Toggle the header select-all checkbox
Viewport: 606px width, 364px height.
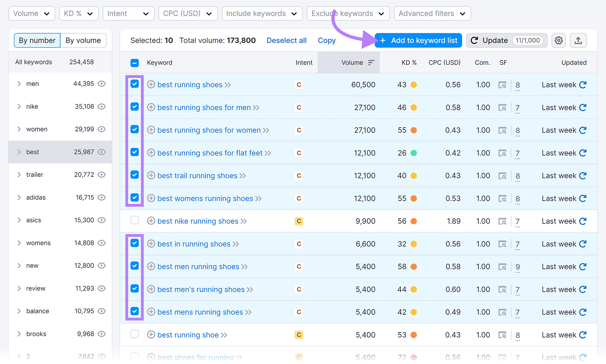(134, 63)
